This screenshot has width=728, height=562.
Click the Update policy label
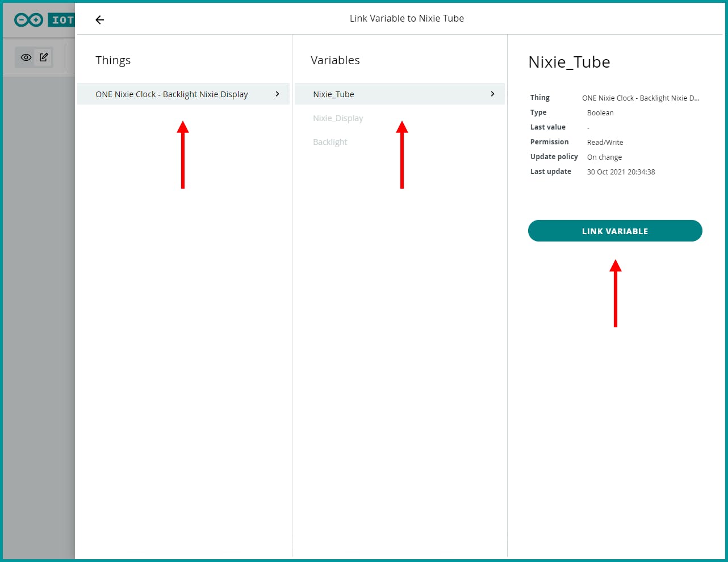click(x=554, y=157)
